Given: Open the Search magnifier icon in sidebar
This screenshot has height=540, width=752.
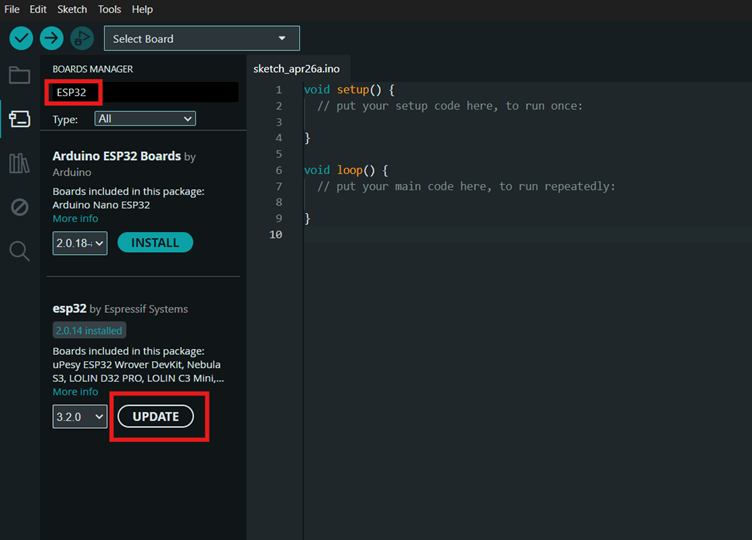Looking at the screenshot, I should [x=19, y=251].
